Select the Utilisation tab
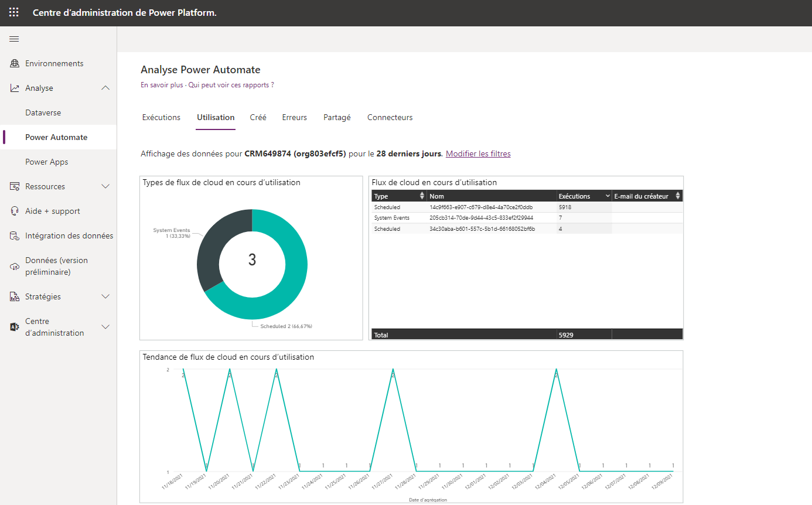812x505 pixels. [216, 117]
